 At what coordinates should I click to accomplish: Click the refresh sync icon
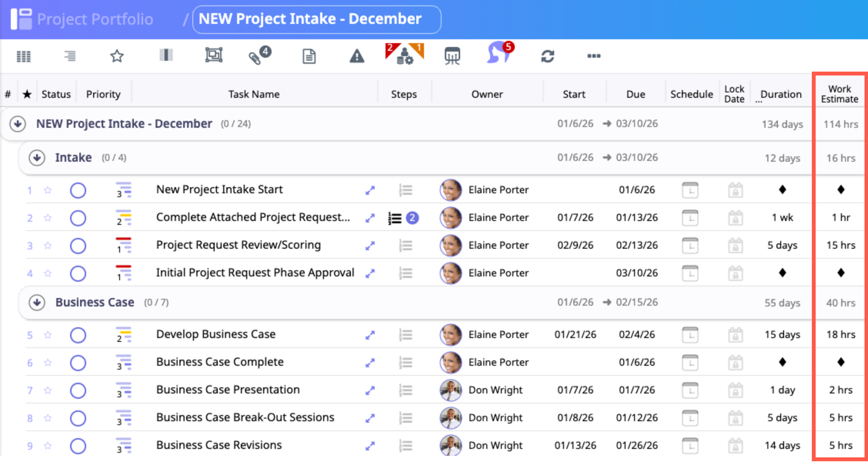point(548,56)
